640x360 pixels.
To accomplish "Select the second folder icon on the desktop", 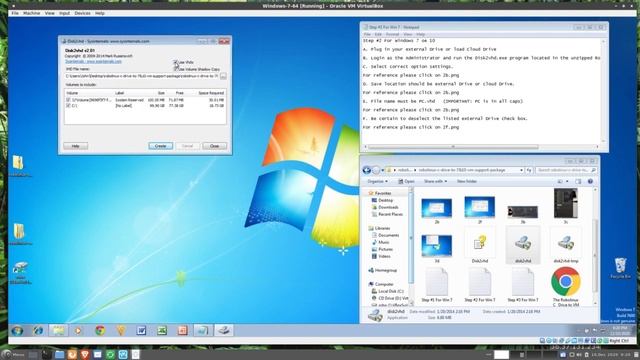I will tap(19, 234).
